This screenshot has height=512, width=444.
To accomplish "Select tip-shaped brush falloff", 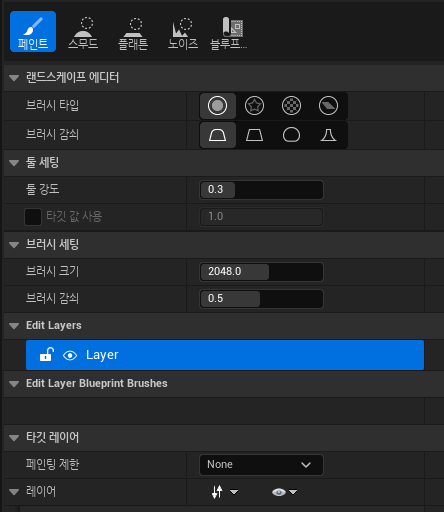I will click(328, 135).
